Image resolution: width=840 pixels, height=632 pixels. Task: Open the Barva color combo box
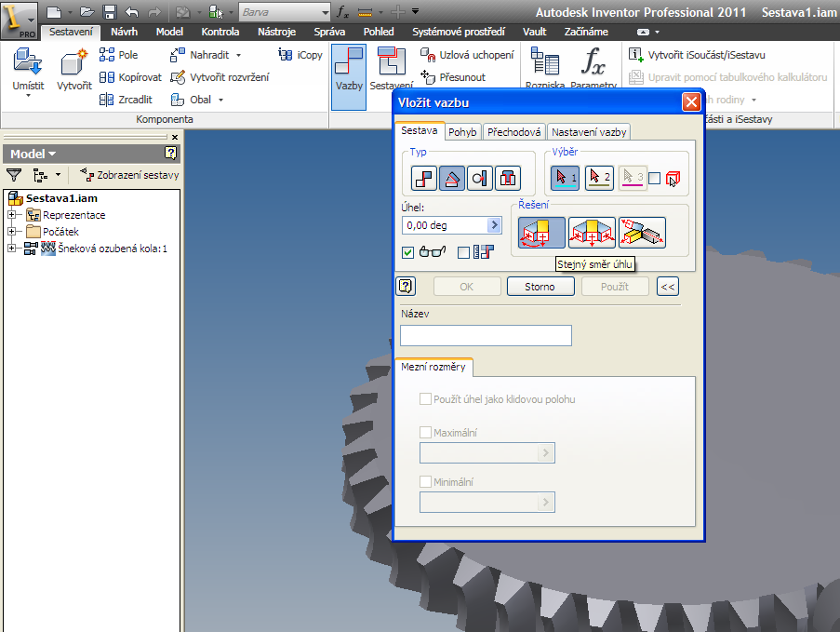click(285, 12)
